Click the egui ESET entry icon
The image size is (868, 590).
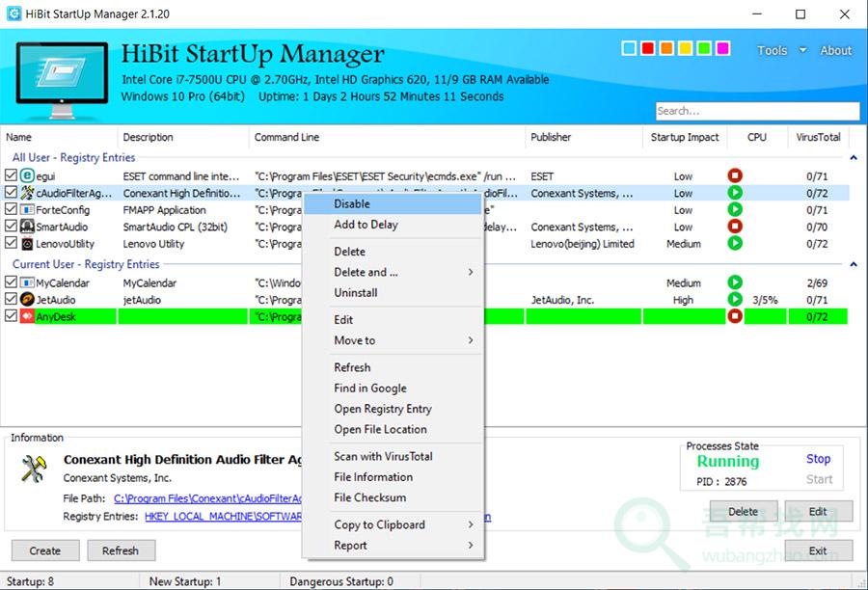[27, 176]
